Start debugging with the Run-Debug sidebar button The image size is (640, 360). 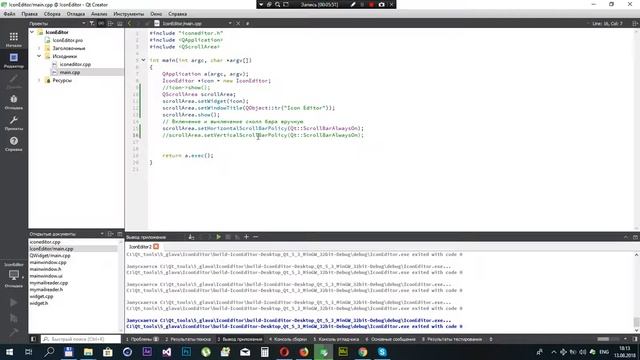(x=13, y=318)
